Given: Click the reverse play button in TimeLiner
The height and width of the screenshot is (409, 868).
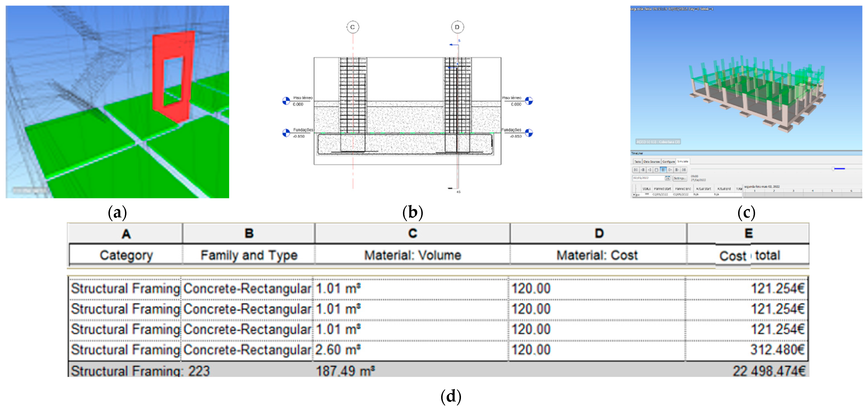Looking at the screenshot, I should (650, 170).
